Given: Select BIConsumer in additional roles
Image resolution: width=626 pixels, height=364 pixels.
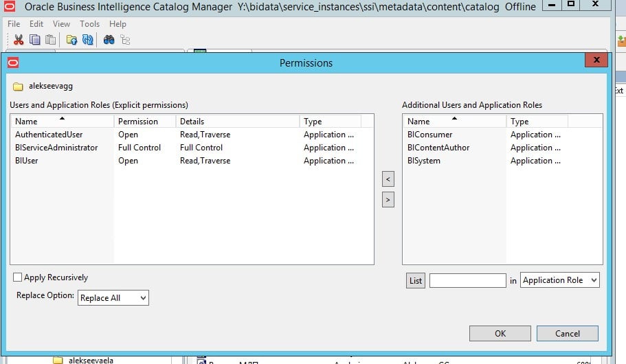Looking at the screenshot, I should click(x=502, y=135).
